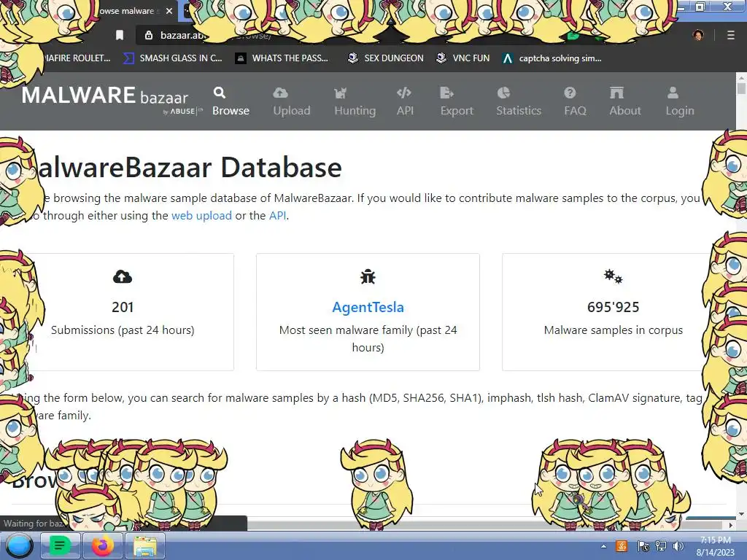Open the API nav item
The image size is (747, 560).
405,101
